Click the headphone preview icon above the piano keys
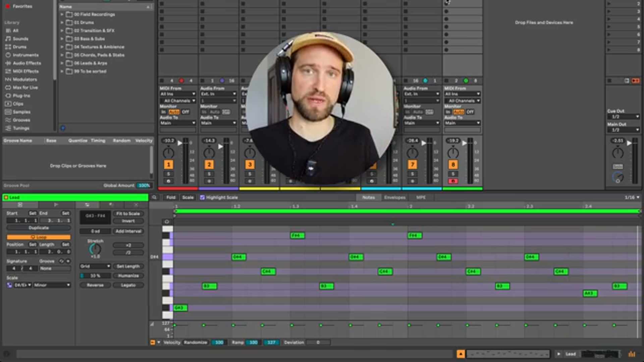This screenshot has width=644, height=362. (x=167, y=222)
